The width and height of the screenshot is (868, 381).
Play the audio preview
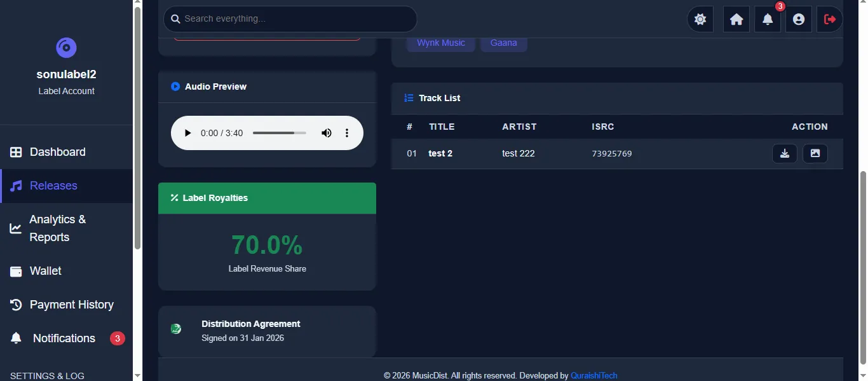pos(187,133)
